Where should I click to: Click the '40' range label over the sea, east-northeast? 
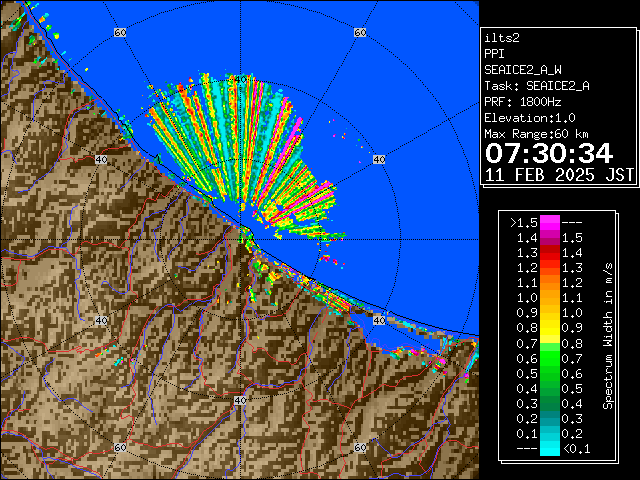click(379, 159)
